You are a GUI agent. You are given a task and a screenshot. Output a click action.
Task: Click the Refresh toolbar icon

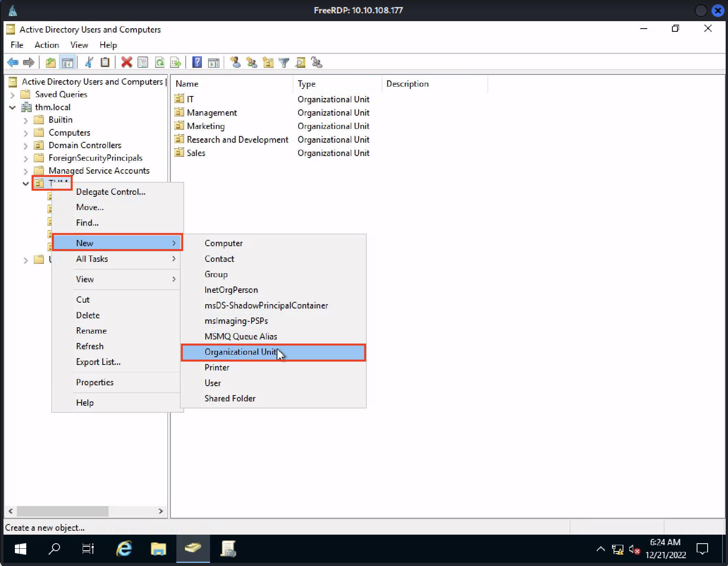(x=159, y=62)
